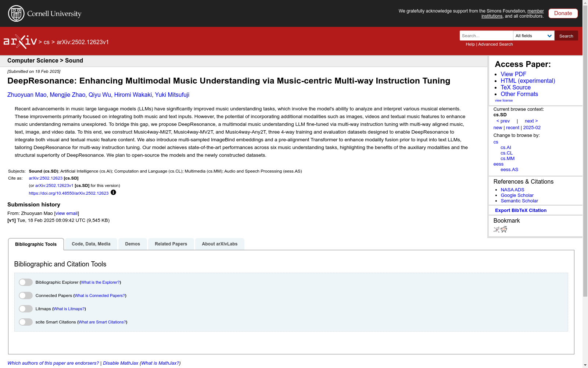Go to previous paper via prev link

point(503,121)
